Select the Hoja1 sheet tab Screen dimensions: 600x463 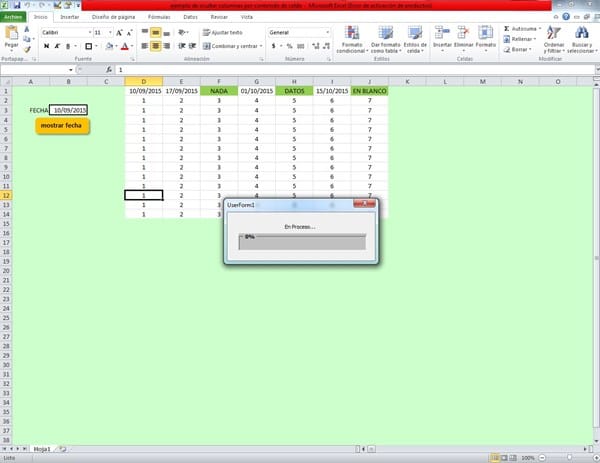42,449
